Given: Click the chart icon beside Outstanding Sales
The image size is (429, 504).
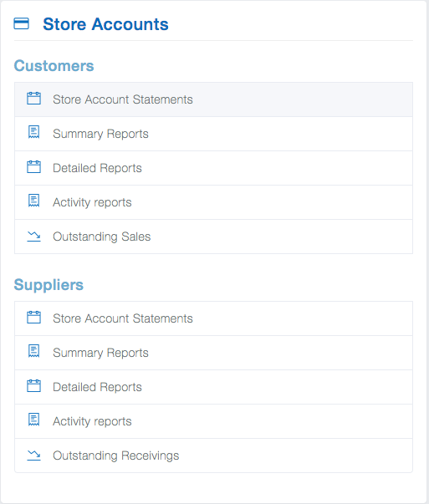Looking at the screenshot, I should pos(33,237).
